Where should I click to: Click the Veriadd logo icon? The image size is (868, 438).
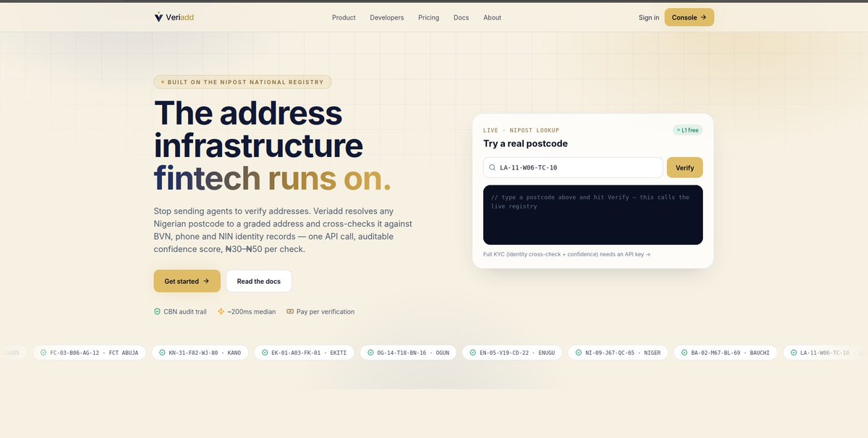point(158,17)
